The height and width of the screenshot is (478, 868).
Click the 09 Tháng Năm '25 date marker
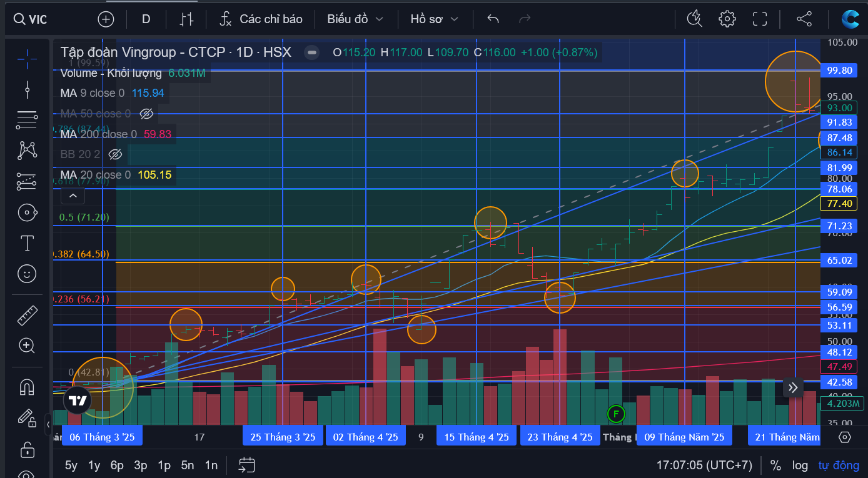pyautogui.click(x=685, y=437)
